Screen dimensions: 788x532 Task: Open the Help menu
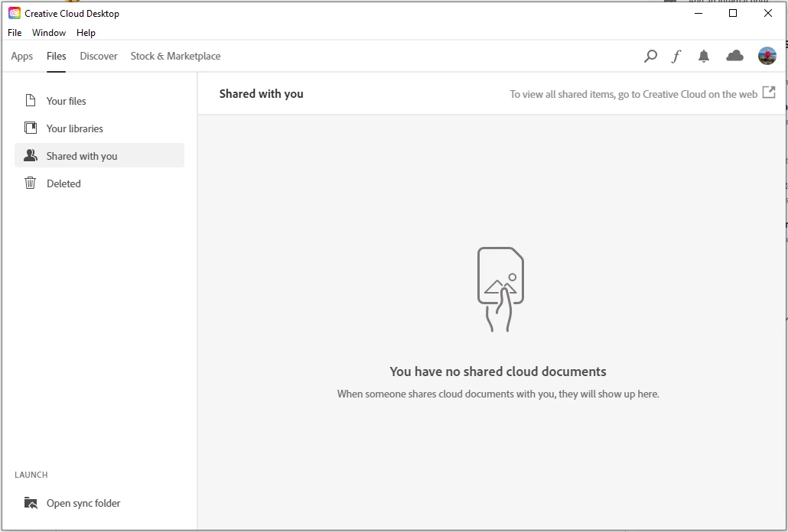[86, 33]
